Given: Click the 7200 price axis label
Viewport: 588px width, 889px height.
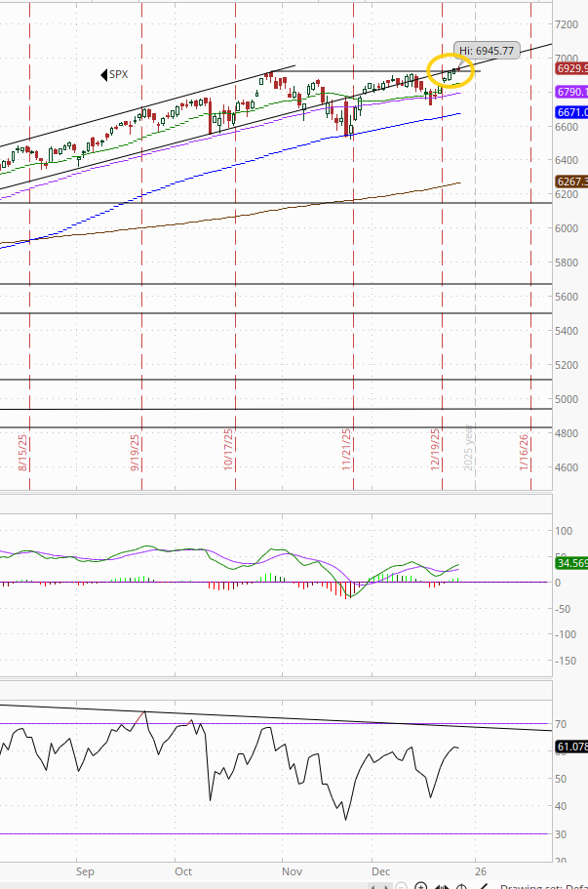Looking at the screenshot, I should (567, 24).
